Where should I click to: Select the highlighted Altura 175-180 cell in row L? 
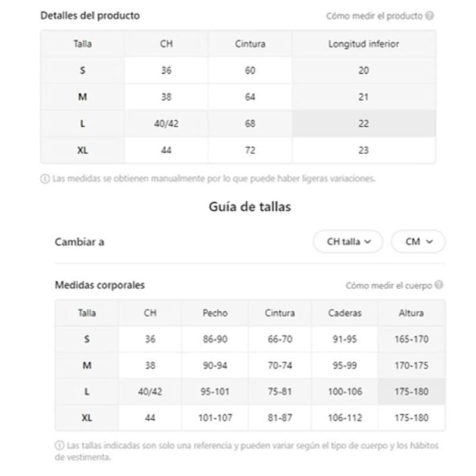point(411,392)
